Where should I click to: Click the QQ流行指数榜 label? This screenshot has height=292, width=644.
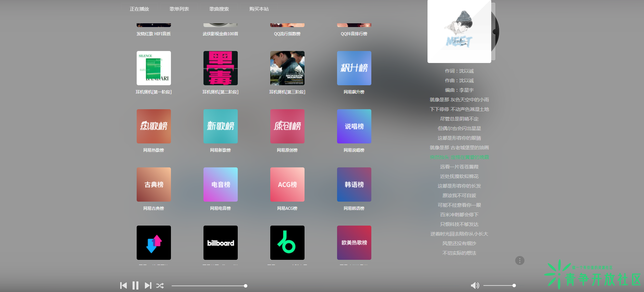tap(287, 34)
